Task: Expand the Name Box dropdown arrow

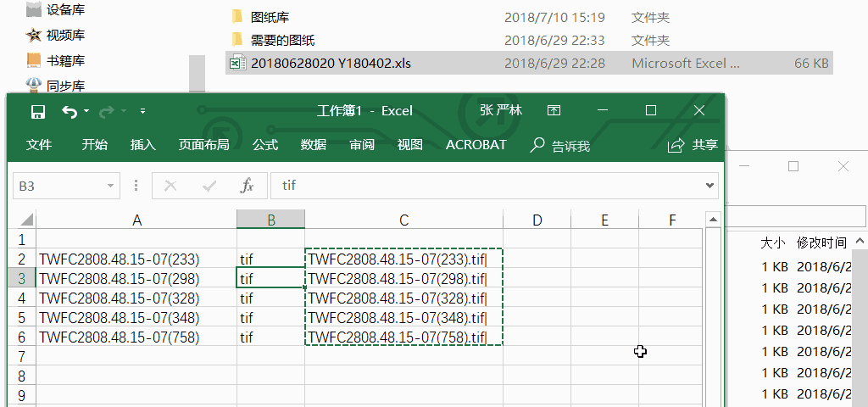Action: click(111, 186)
